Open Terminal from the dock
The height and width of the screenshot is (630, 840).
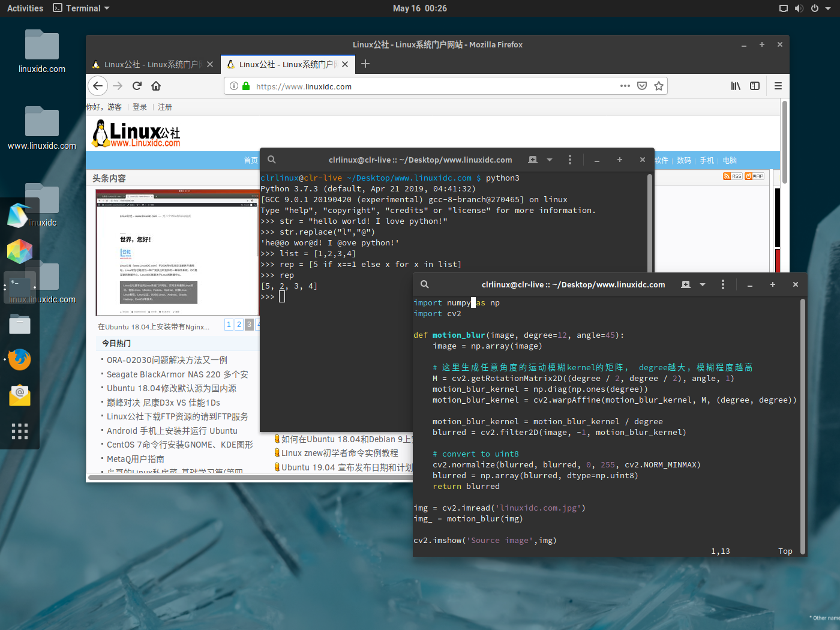click(x=20, y=287)
